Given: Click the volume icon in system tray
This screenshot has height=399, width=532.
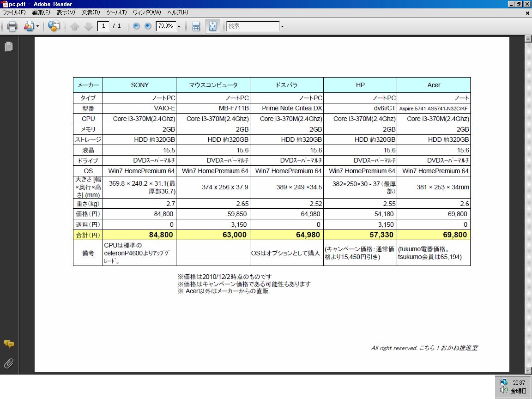Looking at the screenshot, I should coord(504,391).
